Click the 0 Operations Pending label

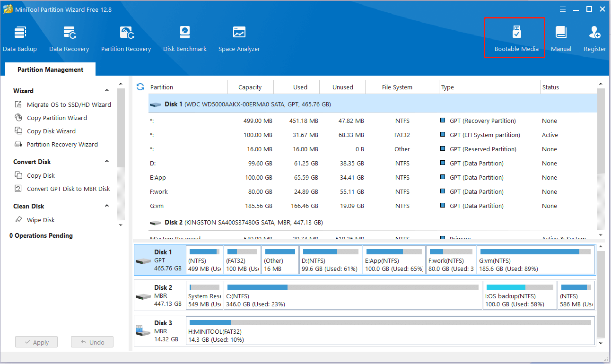[41, 235]
